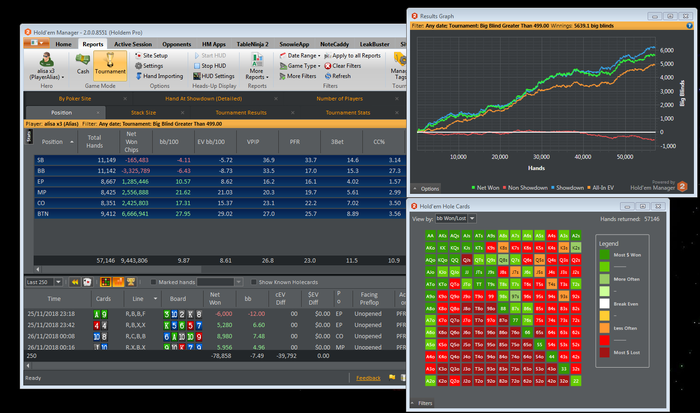Select the BTN position row
The width and height of the screenshot is (700, 413).
(x=219, y=214)
